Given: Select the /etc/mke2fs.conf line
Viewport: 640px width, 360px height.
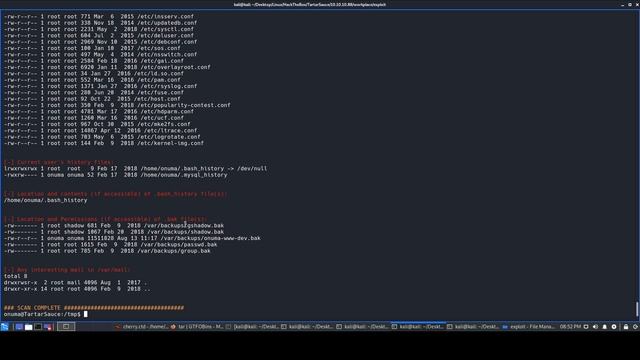Looking at the screenshot, I should [97, 124].
